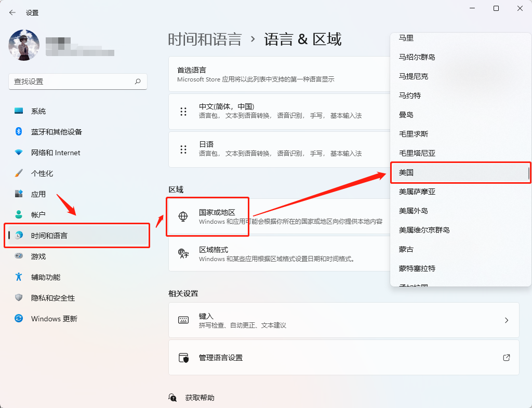Open Windows 更新 sync icon

[19, 318]
